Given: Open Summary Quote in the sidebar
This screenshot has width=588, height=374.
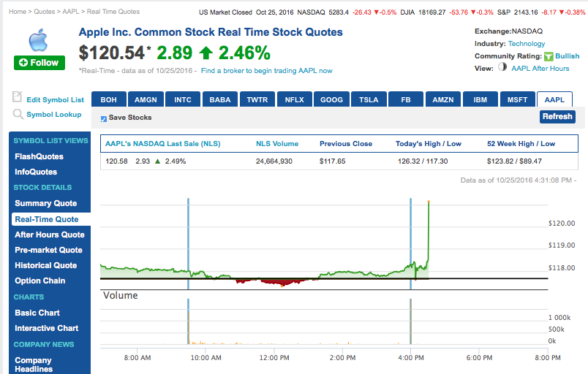Looking at the screenshot, I should 46,203.
